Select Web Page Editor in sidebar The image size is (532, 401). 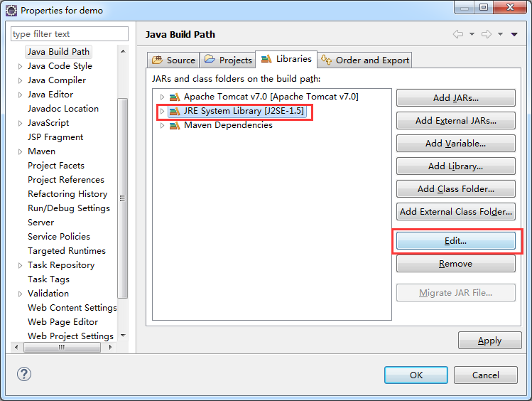[x=63, y=322]
